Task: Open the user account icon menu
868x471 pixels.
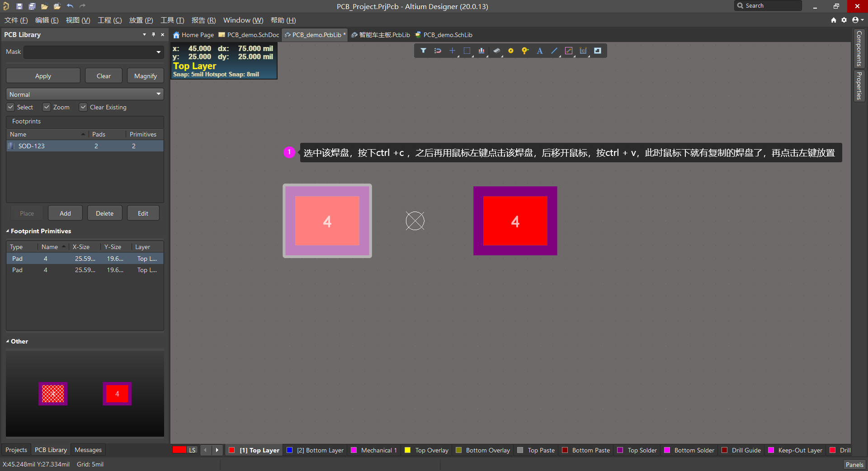Action: [858, 20]
